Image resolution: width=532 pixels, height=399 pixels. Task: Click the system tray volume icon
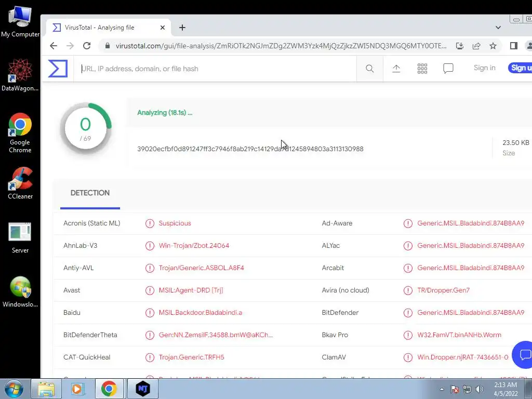tap(479, 389)
